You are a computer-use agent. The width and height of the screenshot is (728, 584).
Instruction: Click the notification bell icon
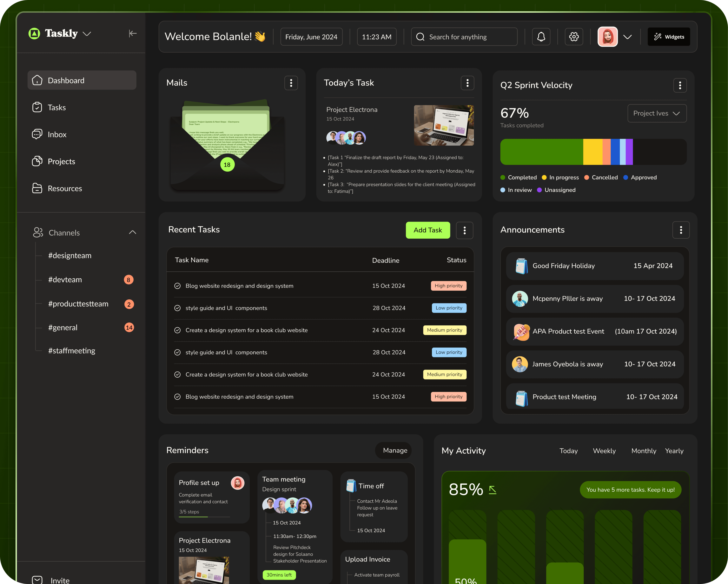541,37
